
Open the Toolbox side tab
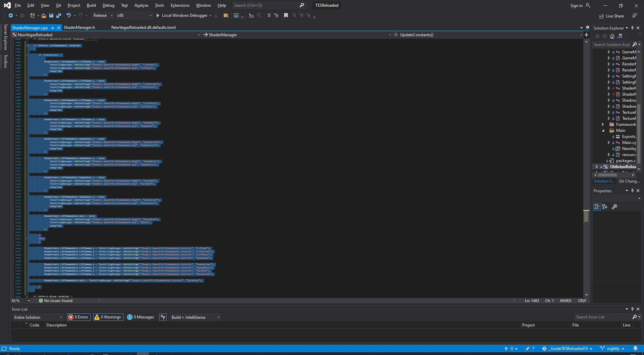pos(5,61)
